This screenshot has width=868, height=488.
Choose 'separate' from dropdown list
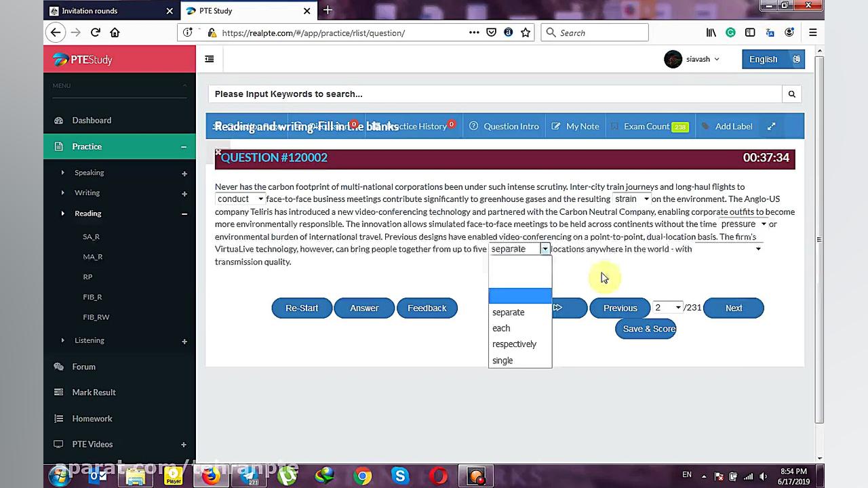click(x=520, y=312)
